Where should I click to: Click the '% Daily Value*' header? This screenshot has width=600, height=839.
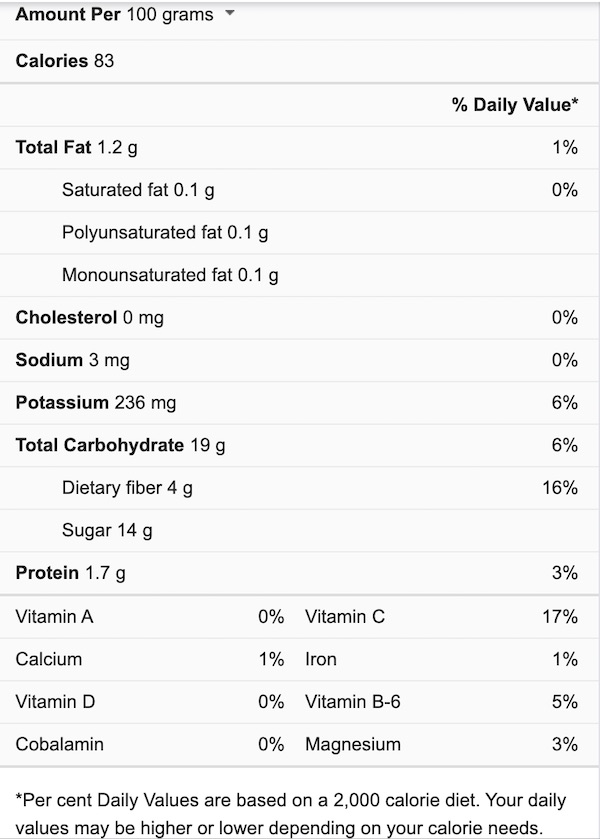(x=515, y=104)
